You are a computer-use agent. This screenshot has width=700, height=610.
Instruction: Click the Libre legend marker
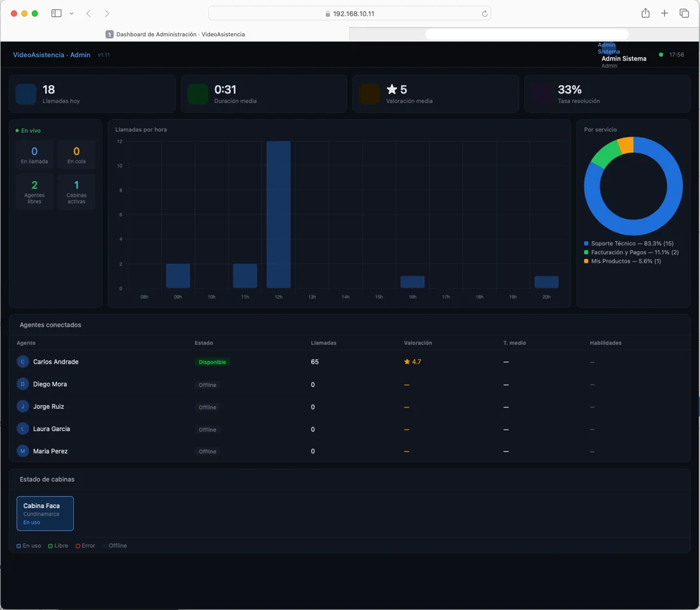50,546
